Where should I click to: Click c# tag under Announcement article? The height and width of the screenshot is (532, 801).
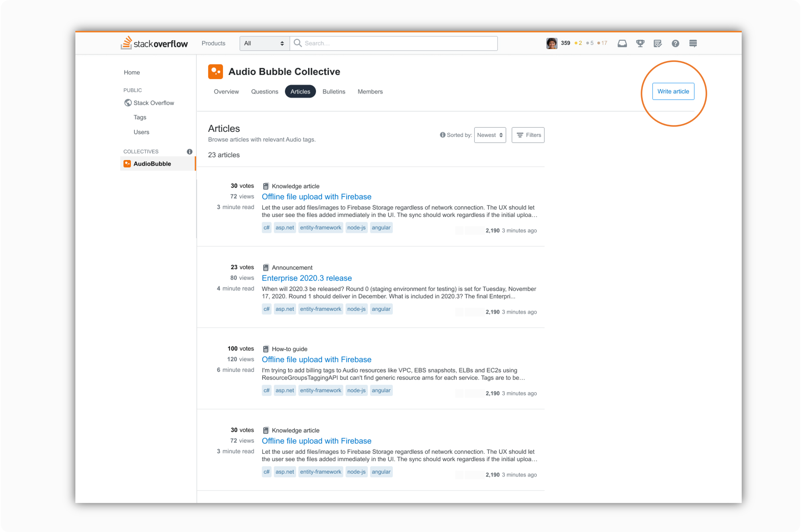pyautogui.click(x=266, y=309)
